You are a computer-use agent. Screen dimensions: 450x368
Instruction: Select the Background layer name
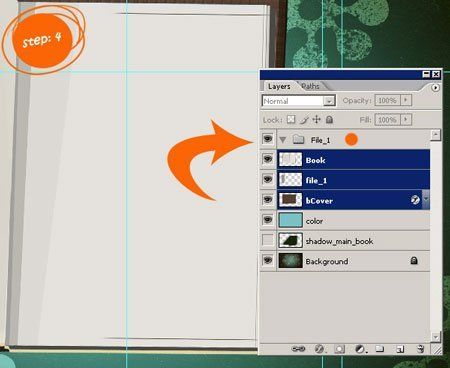point(327,262)
